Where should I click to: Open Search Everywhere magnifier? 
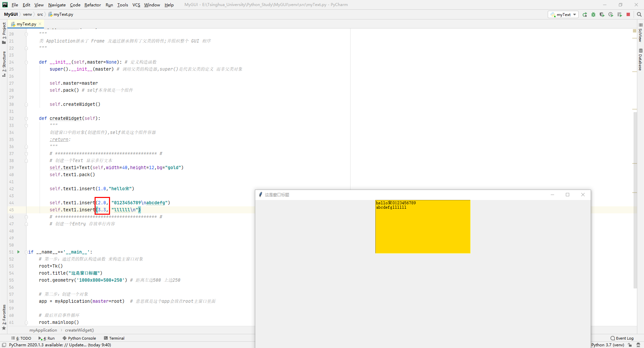(x=639, y=15)
